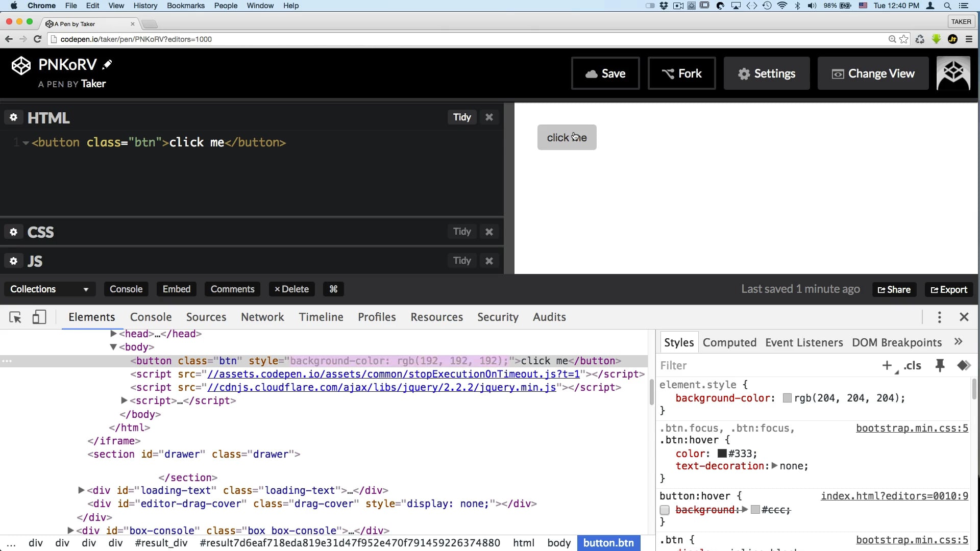Click the rgb(204, 204, 204) color swatch
Image resolution: width=980 pixels, height=551 pixels.
788,398
